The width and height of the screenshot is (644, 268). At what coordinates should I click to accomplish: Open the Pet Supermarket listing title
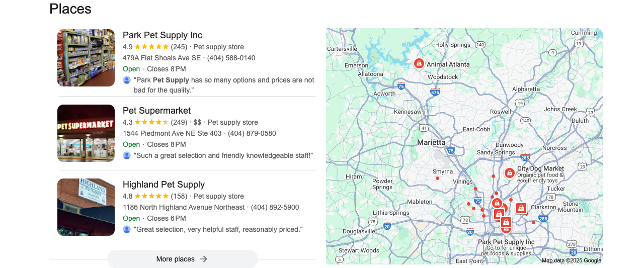(156, 111)
